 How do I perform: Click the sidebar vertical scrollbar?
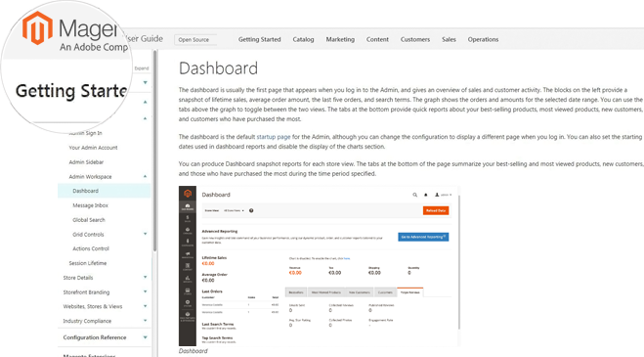point(154,151)
